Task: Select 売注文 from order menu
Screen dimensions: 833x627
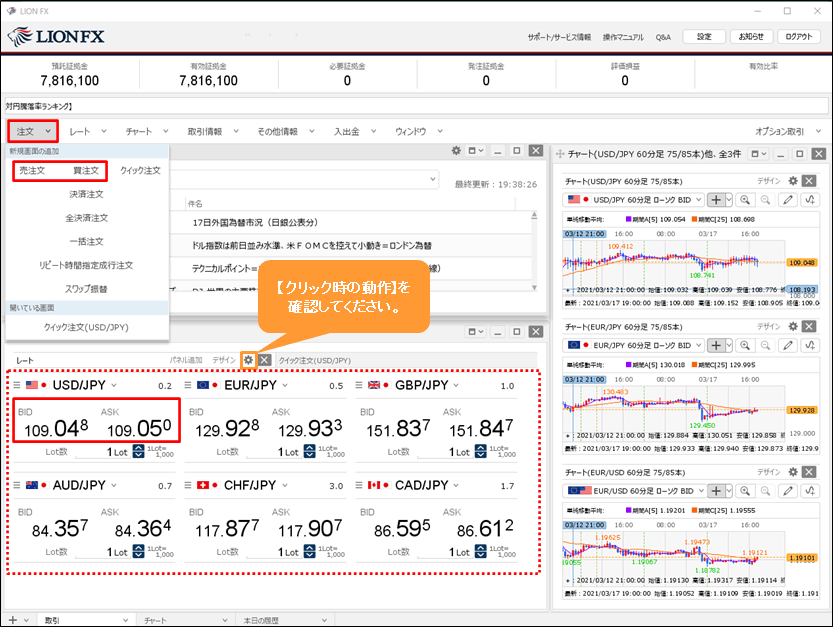Action: pos(32,171)
